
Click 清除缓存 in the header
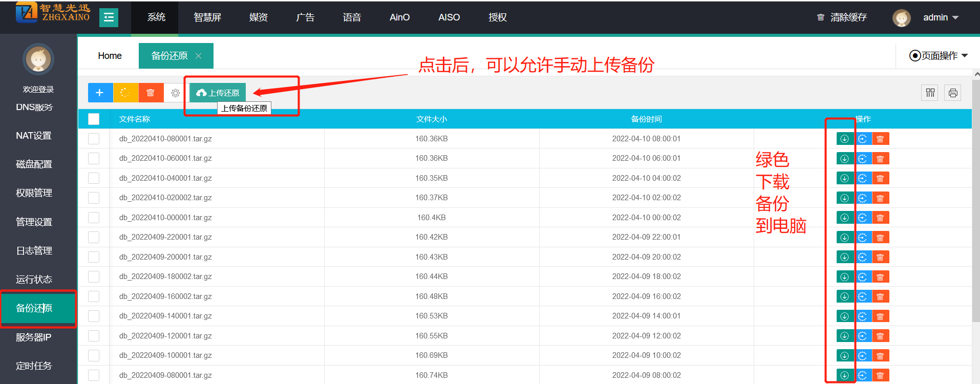842,17
